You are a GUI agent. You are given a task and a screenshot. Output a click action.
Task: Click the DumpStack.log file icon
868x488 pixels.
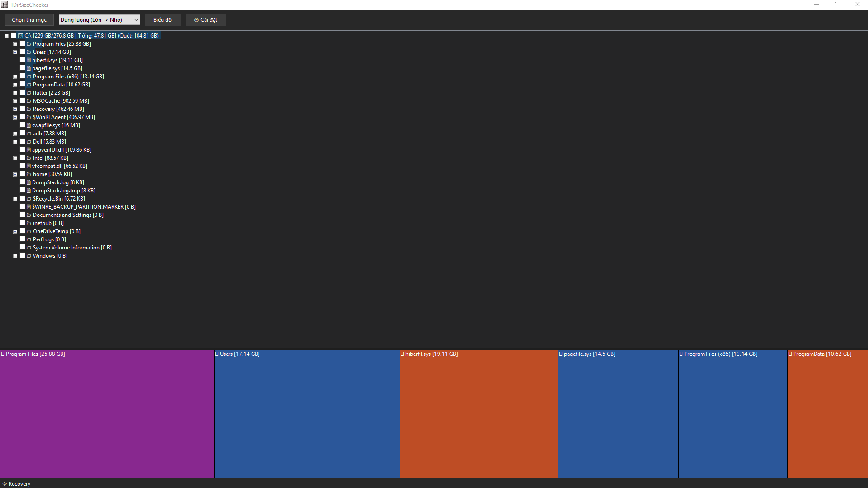click(x=29, y=182)
